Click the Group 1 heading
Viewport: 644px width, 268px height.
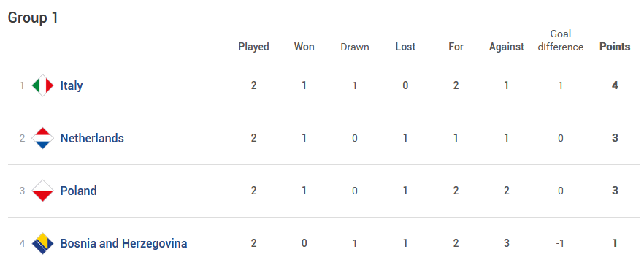tap(34, 18)
